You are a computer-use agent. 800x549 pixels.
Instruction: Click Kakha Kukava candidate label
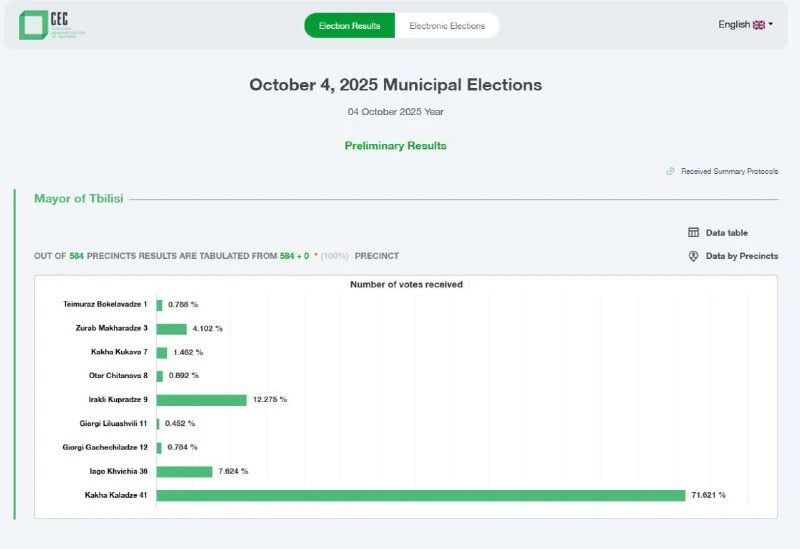118,352
